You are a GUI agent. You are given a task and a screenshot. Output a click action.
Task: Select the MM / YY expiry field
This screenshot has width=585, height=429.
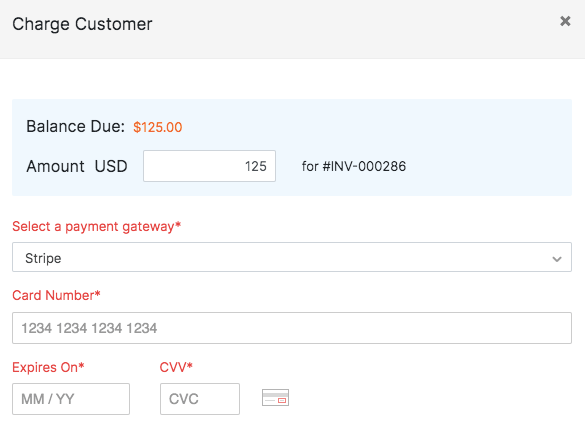pos(71,399)
